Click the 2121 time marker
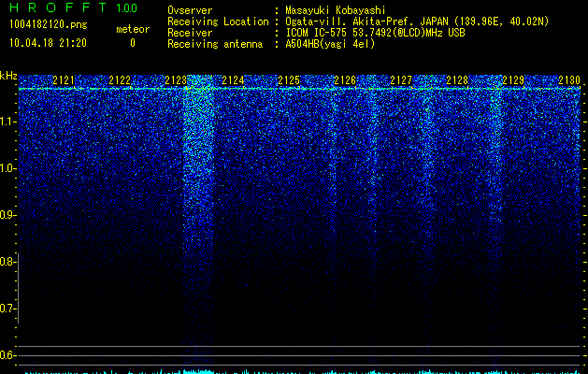588x374 pixels. (64, 80)
